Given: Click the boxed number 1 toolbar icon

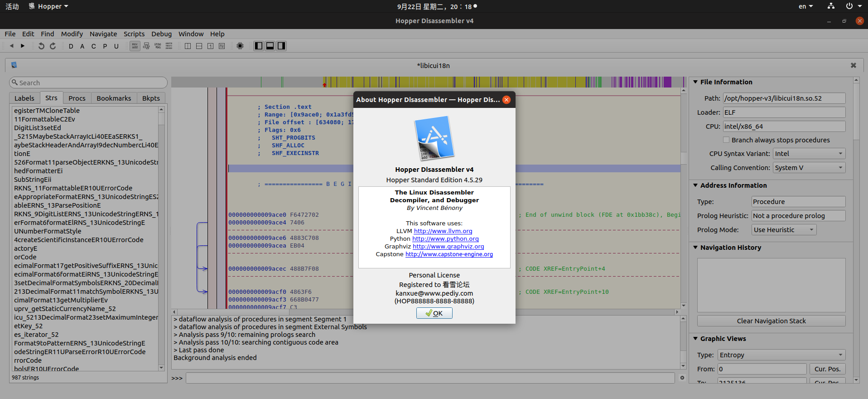Looking at the screenshot, I should click(x=211, y=46).
